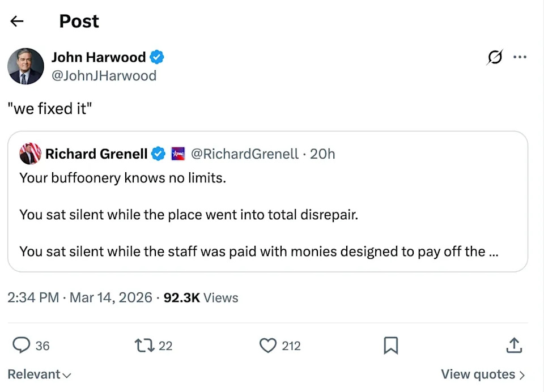Click Richard Grenell's affiliation square badge

pos(176,154)
